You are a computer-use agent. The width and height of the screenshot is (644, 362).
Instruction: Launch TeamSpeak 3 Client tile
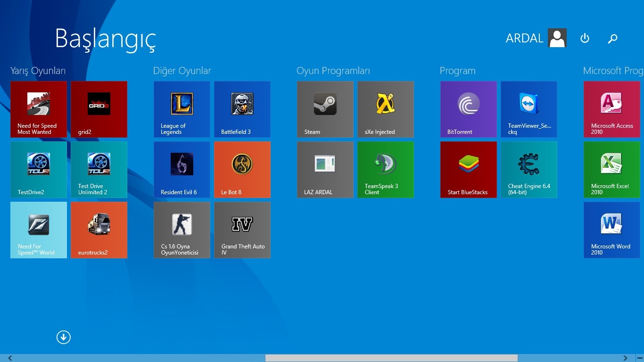tap(386, 170)
